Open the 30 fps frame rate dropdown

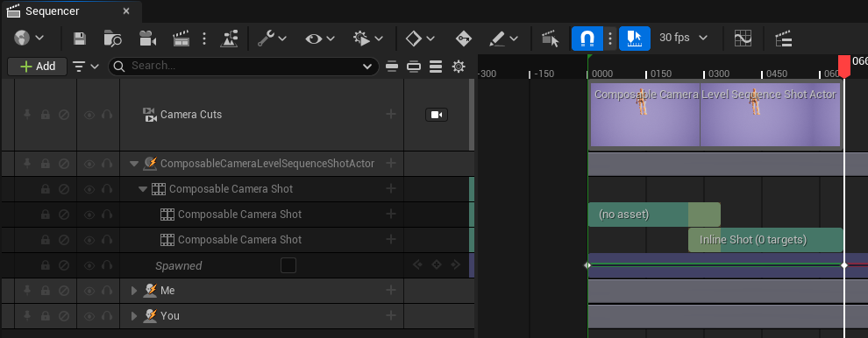pos(683,38)
